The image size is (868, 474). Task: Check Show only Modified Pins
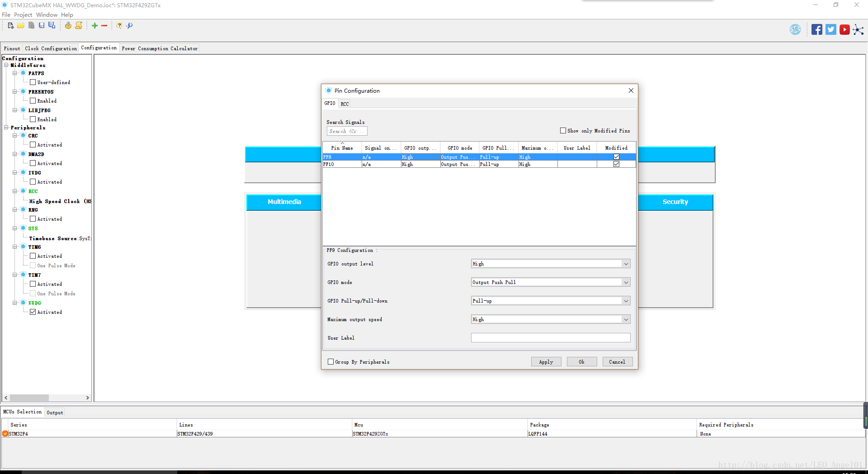coord(563,131)
